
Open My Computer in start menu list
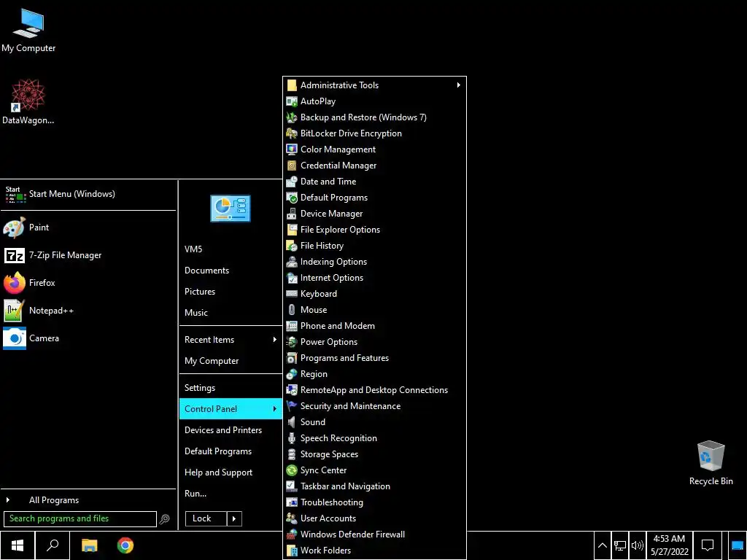point(231,361)
